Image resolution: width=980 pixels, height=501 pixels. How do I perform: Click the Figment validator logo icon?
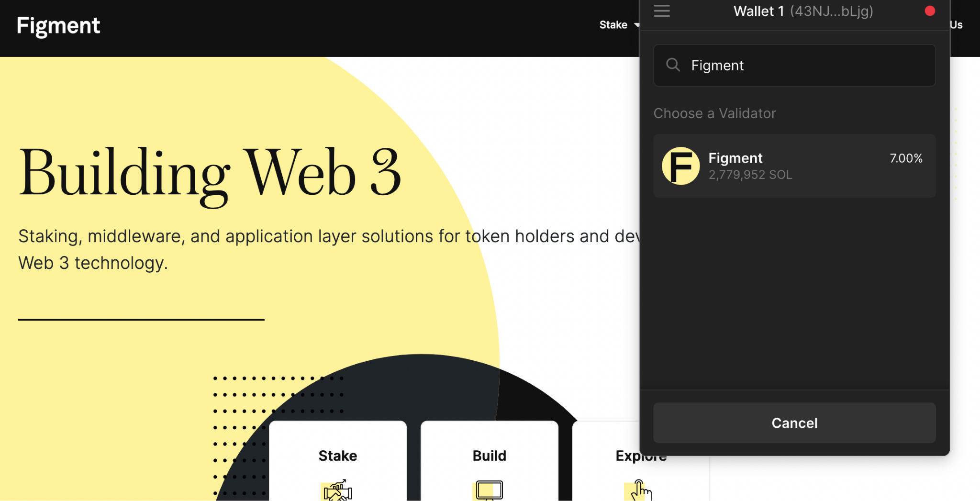coord(680,166)
